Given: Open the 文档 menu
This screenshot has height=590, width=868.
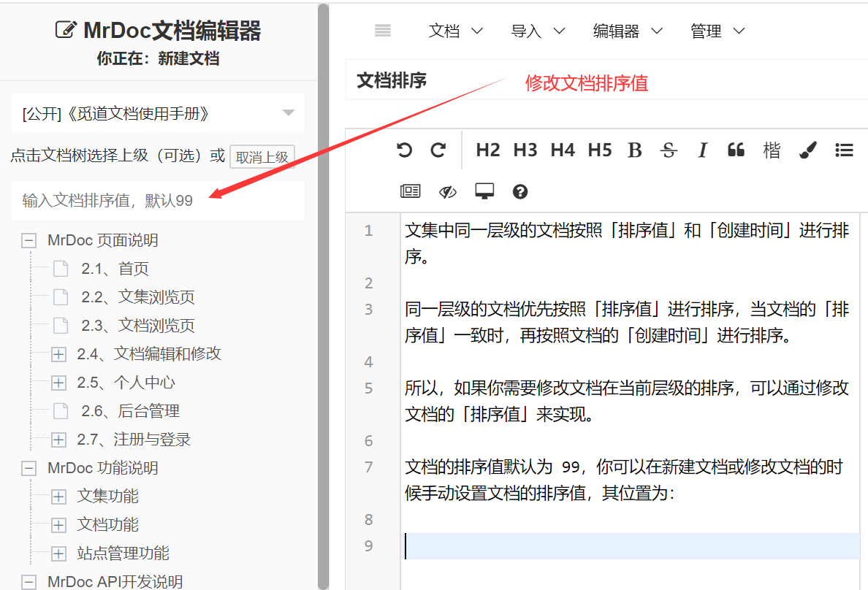Looking at the screenshot, I should tap(455, 31).
